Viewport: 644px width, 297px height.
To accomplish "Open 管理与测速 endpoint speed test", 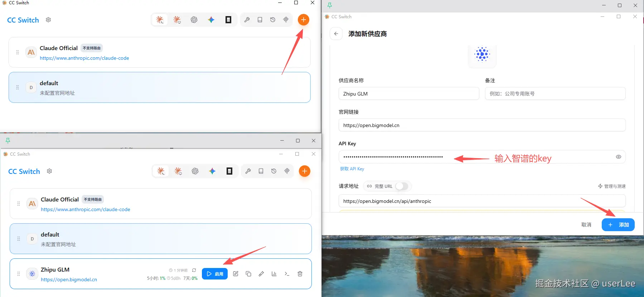I will click(x=612, y=186).
